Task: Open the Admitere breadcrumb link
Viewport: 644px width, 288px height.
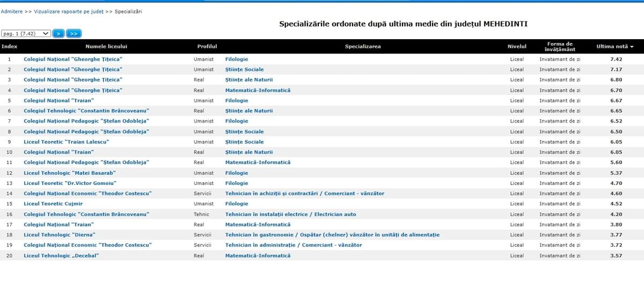Action: pos(12,11)
